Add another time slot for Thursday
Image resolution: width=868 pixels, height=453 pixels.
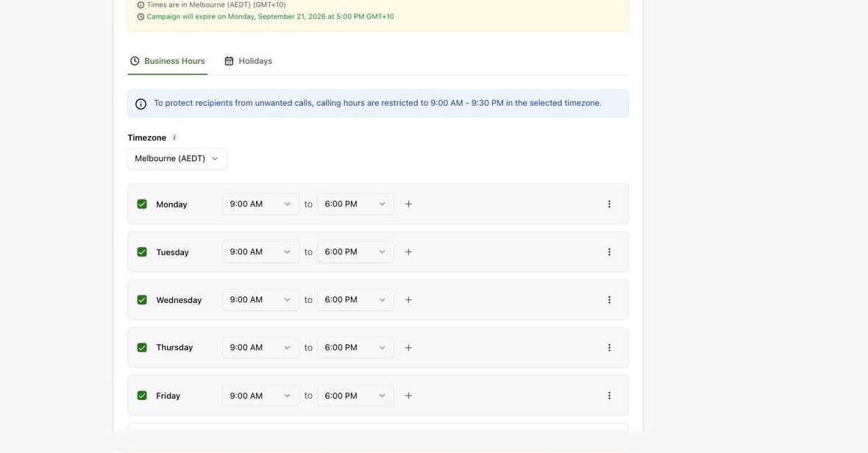click(x=408, y=347)
